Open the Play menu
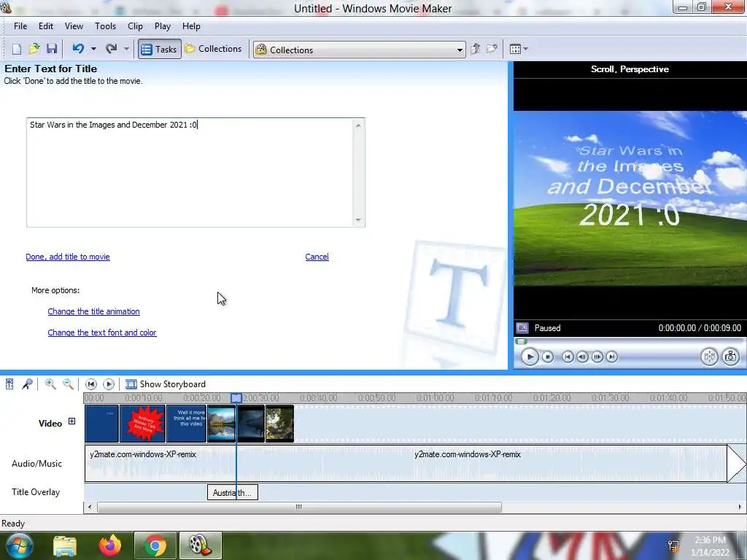 (163, 26)
